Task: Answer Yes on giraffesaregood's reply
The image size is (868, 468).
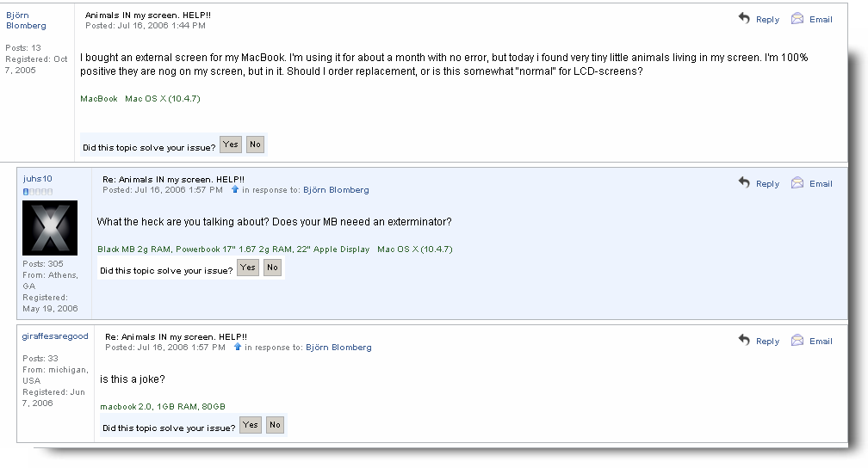Action: (251, 425)
